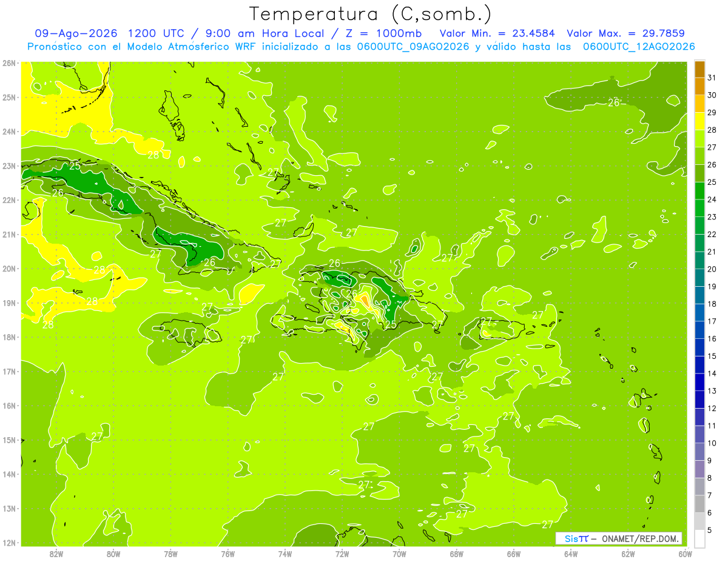Viewport: 728px width, 562px height.
Task: Click the longitude axis label '62W'
Action: point(628,553)
